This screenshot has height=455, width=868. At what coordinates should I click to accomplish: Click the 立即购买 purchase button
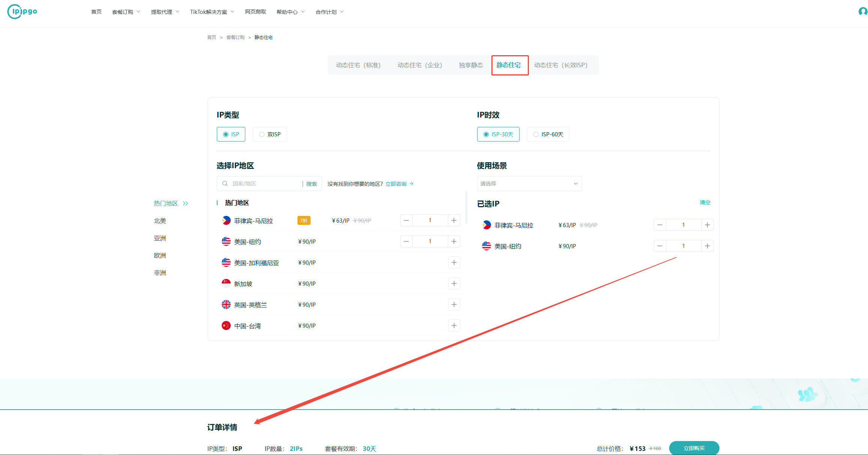click(x=694, y=448)
